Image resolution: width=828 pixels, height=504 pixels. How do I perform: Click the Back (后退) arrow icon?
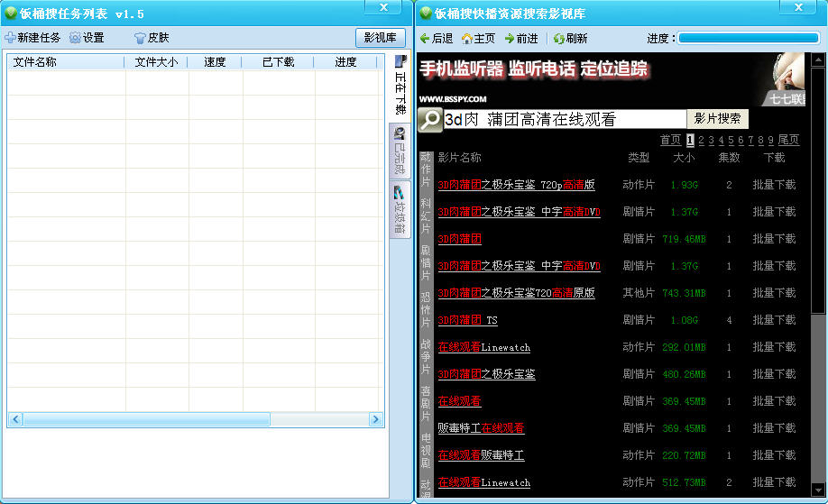tap(425, 39)
